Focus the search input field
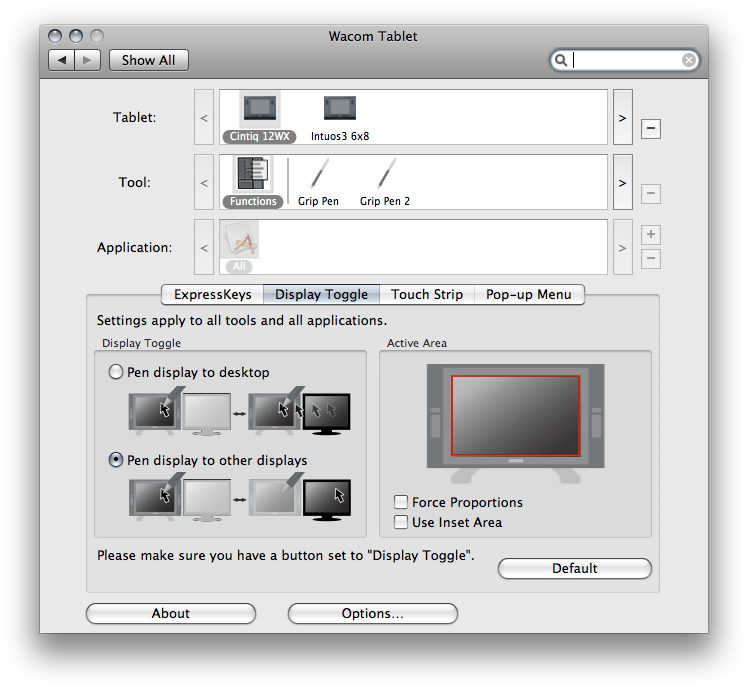 click(625, 60)
